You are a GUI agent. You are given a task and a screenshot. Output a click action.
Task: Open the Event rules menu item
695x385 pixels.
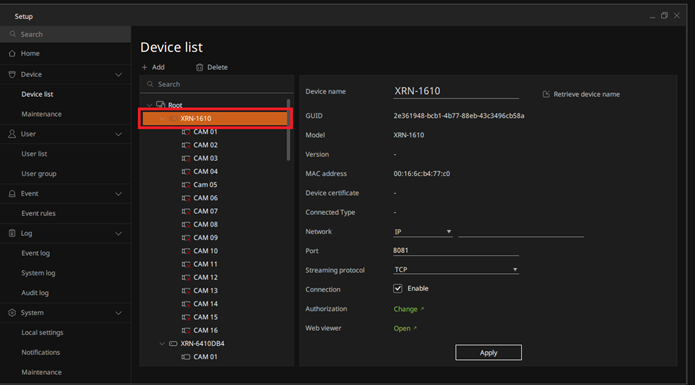[x=39, y=214]
